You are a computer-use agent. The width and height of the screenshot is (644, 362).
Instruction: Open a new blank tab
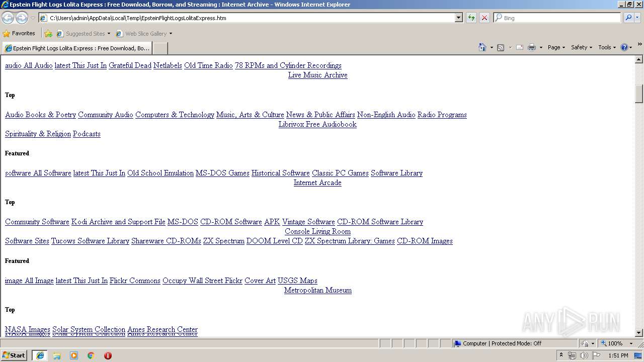coord(160,48)
